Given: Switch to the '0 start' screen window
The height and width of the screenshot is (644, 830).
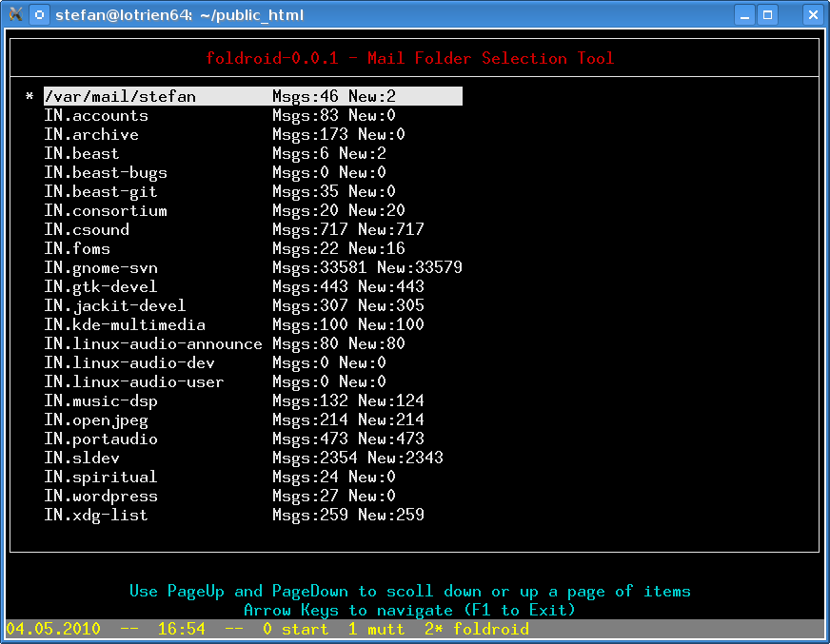Looking at the screenshot, I should [x=295, y=629].
